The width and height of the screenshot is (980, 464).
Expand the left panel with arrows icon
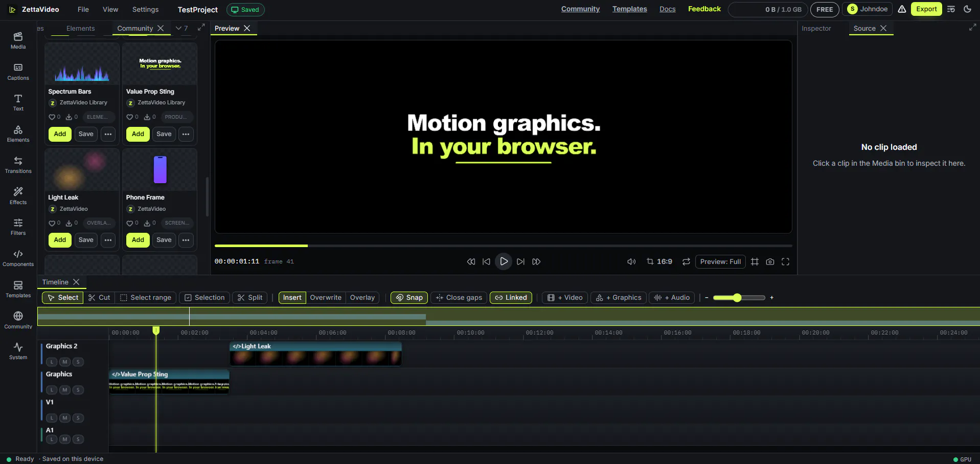click(x=201, y=27)
